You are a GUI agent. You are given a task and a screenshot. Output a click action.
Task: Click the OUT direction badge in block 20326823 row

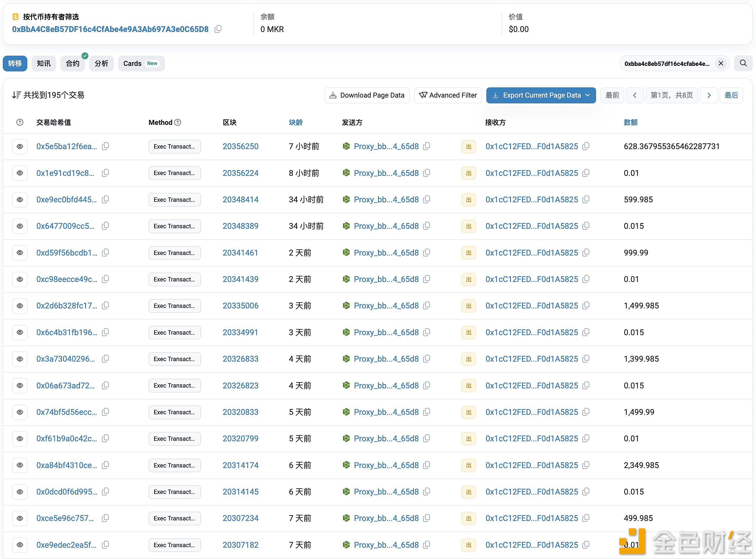[x=469, y=386]
